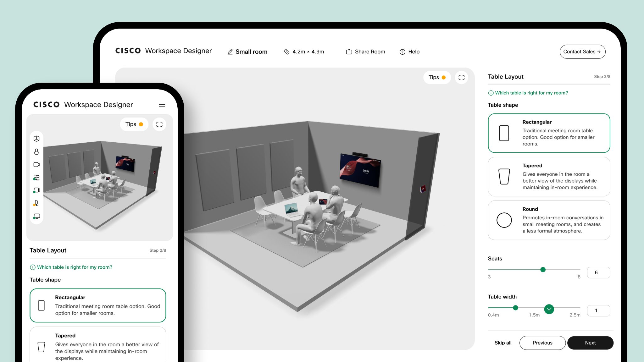The height and width of the screenshot is (362, 644).
Task: Open the people step in sidebar
Action: click(x=36, y=152)
